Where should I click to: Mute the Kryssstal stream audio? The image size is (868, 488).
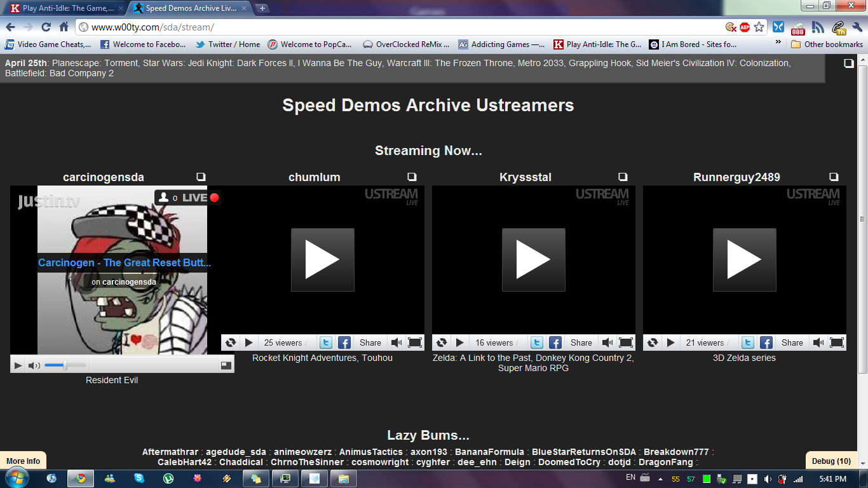click(x=607, y=342)
